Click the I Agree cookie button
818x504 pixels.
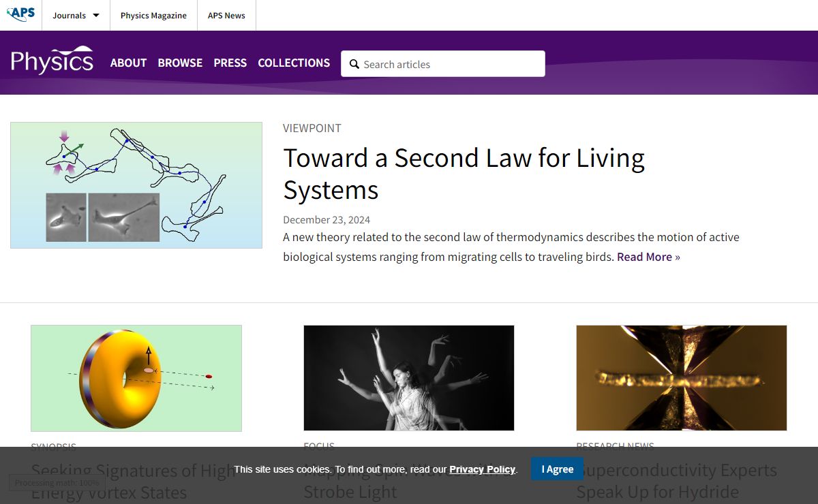tap(558, 469)
